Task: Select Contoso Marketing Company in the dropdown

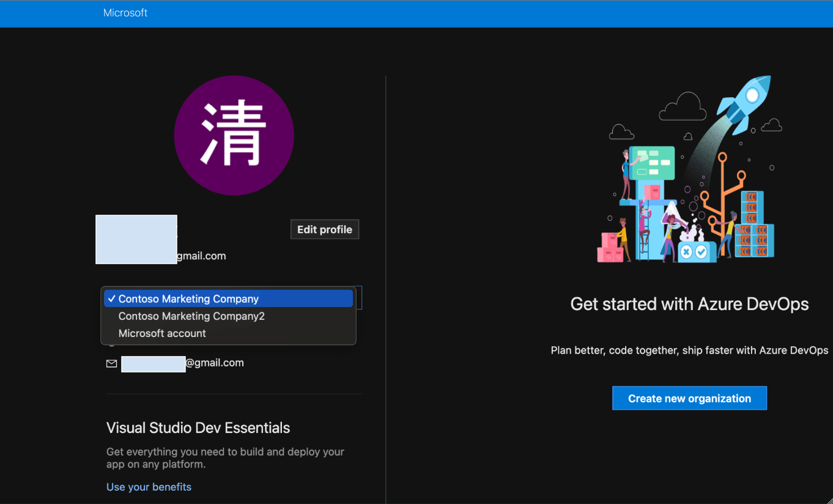Action: pyautogui.click(x=229, y=298)
